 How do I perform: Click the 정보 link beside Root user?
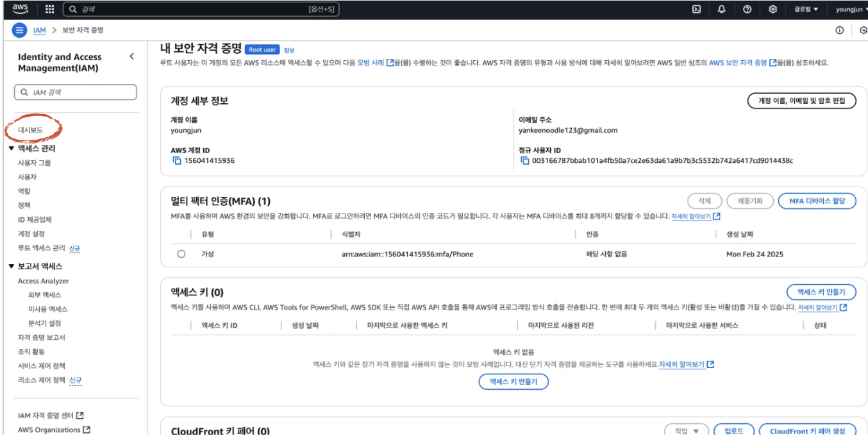point(289,50)
